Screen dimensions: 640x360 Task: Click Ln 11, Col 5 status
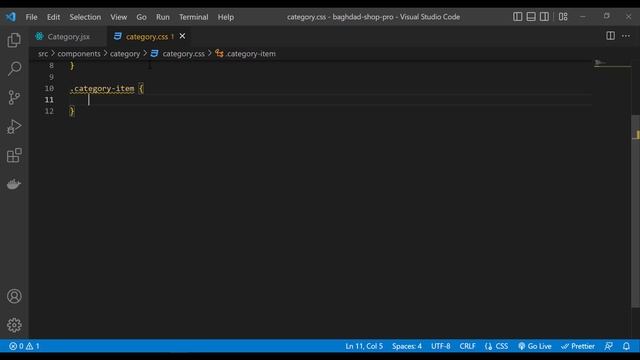[364, 346]
